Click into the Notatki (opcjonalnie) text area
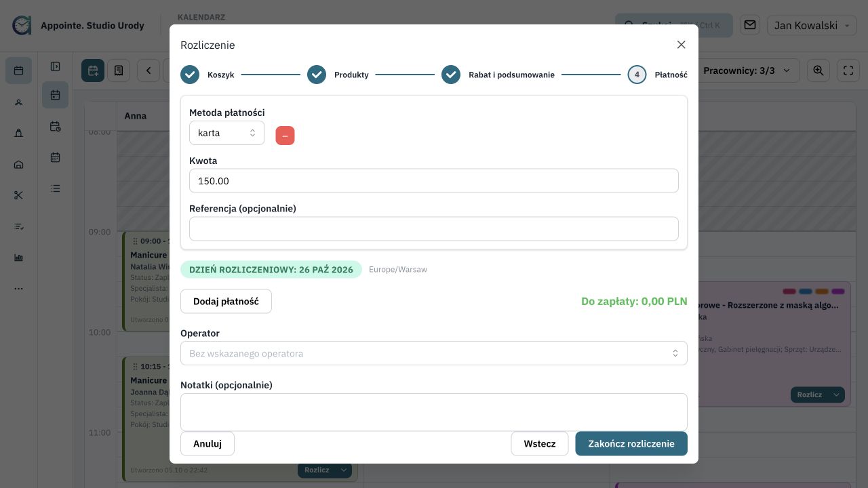The width and height of the screenshot is (868, 488). (x=434, y=412)
